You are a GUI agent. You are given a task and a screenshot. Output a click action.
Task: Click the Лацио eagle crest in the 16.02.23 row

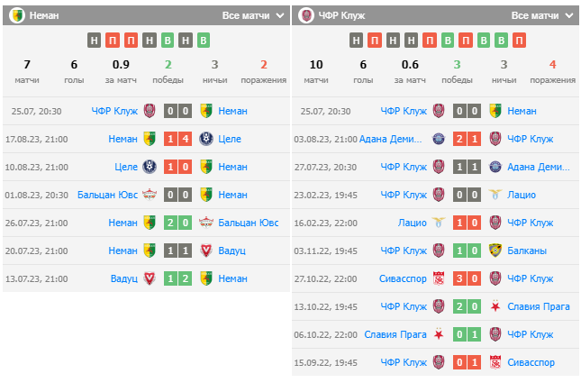[439, 223]
